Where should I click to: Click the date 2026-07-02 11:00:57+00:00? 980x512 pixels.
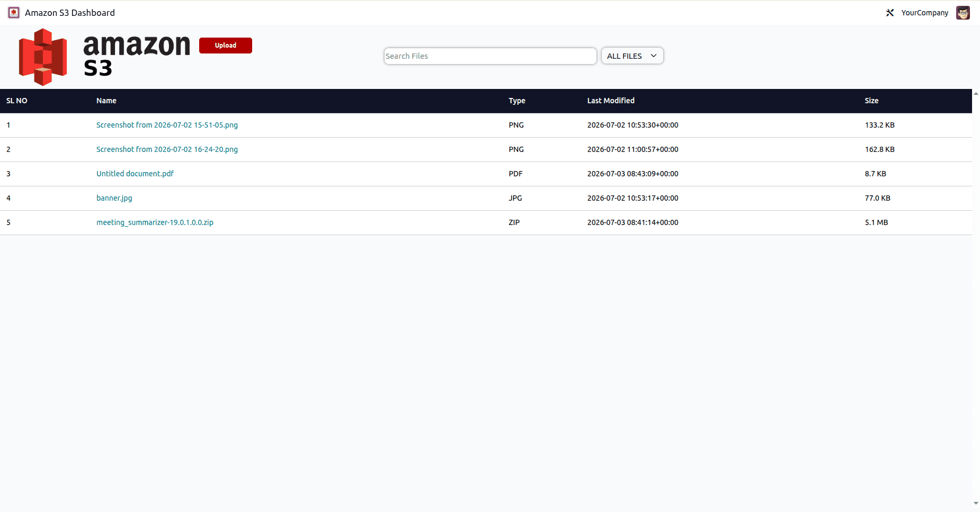pyautogui.click(x=633, y=149)
